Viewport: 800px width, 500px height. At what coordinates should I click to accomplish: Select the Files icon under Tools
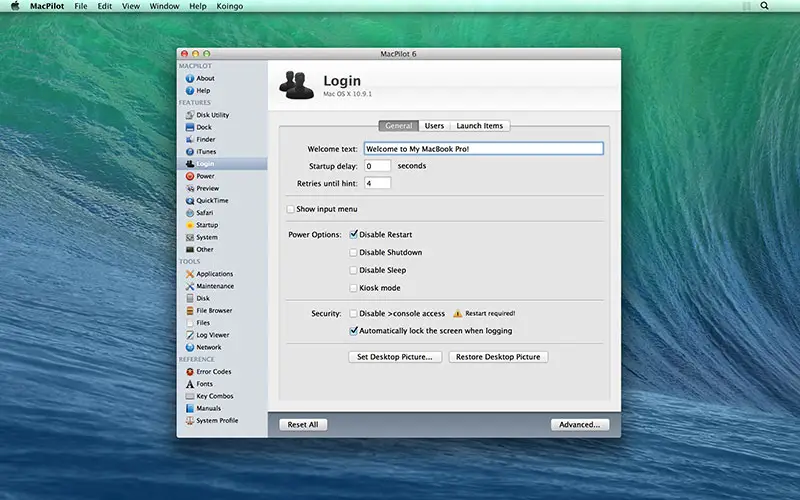click(190, 323)
